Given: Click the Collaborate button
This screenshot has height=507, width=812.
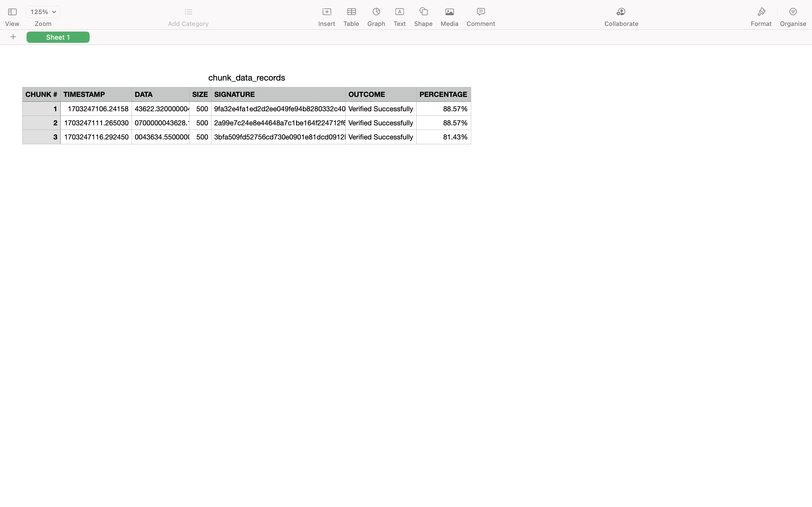Looking at the screenshot, I should (621, 12).
